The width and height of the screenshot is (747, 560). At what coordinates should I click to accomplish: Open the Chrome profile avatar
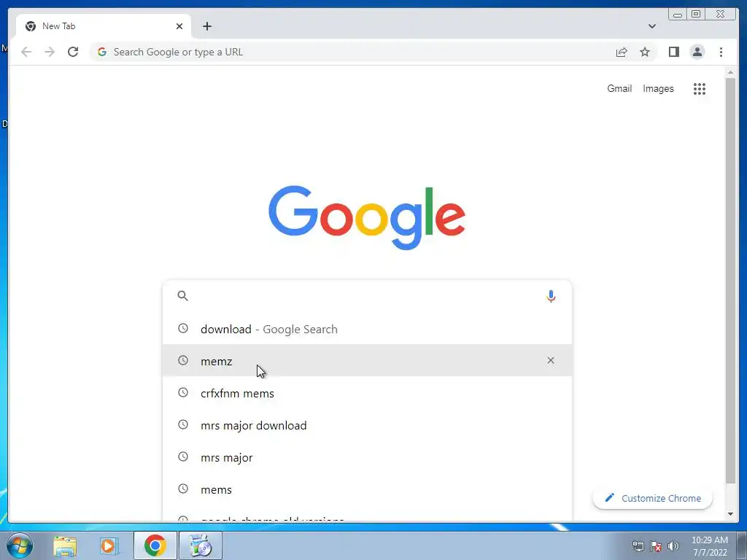pyautogui.click(x=697, y=52)
